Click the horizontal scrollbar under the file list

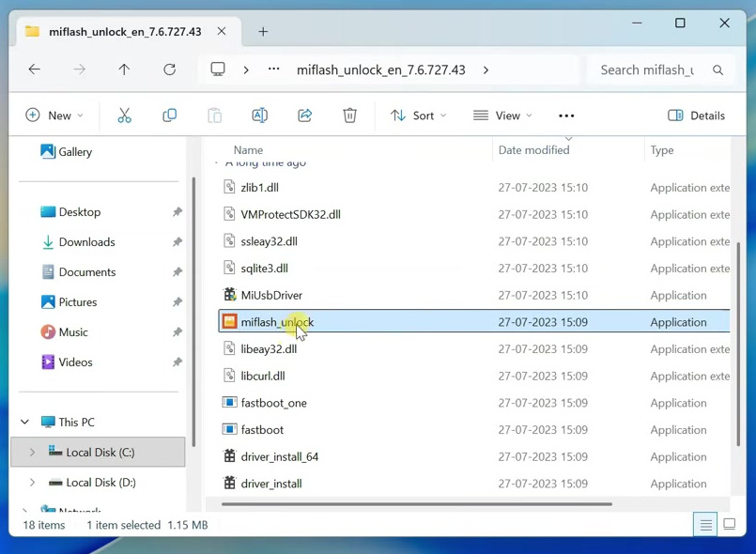[417, 504]
